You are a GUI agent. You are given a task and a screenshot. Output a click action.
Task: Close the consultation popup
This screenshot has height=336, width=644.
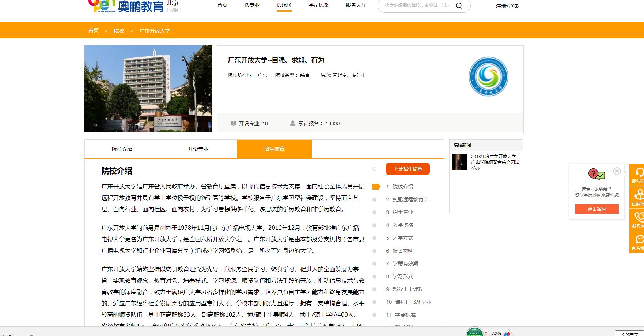(617, 171)
